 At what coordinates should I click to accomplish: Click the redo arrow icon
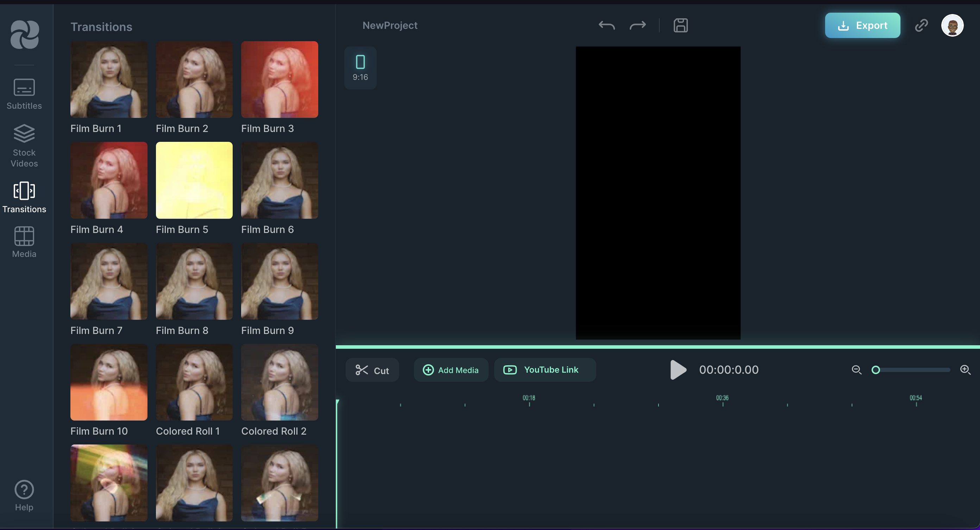point(637,25)
